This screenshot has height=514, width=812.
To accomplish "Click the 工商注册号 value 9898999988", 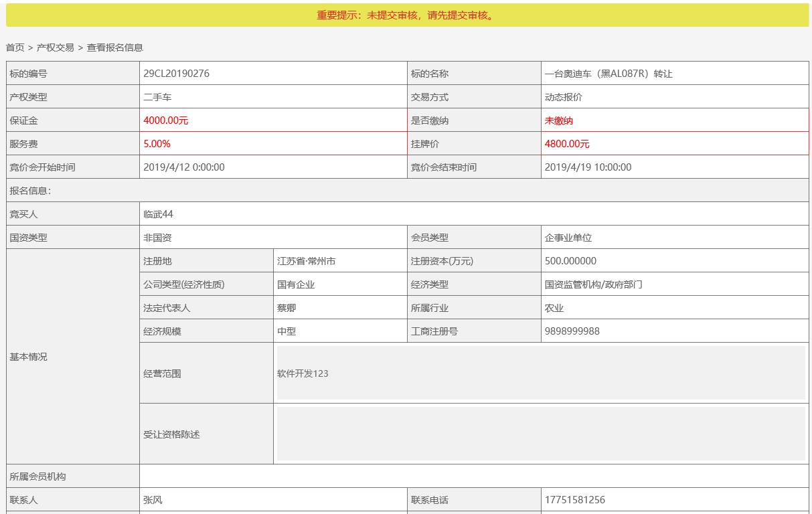I will click(x=572, y=331).
